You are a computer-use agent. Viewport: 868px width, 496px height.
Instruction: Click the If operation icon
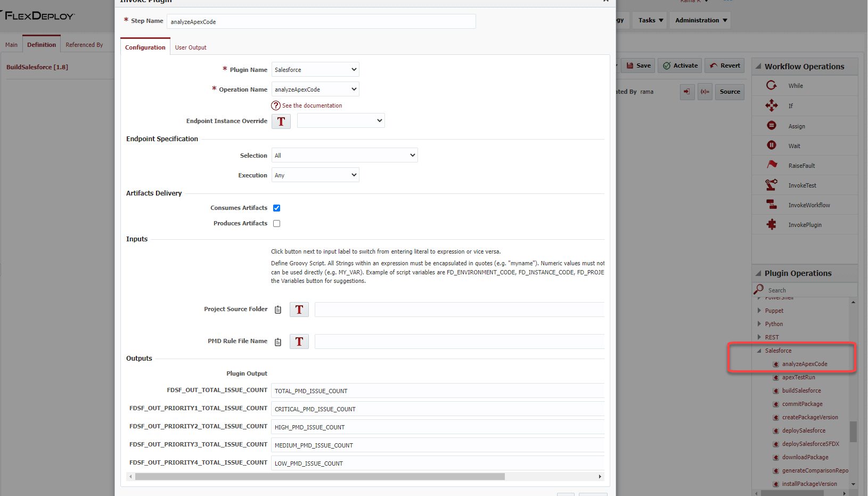(771, 105)
